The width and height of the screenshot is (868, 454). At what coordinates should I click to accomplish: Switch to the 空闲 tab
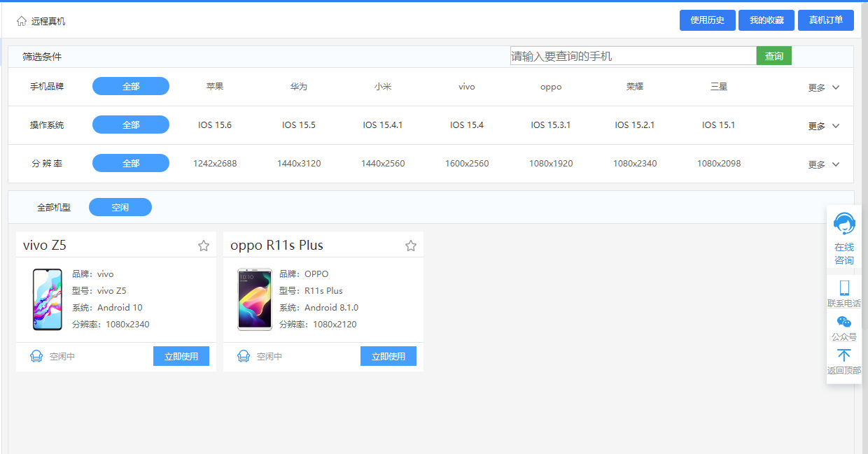[x=120, y=207]
